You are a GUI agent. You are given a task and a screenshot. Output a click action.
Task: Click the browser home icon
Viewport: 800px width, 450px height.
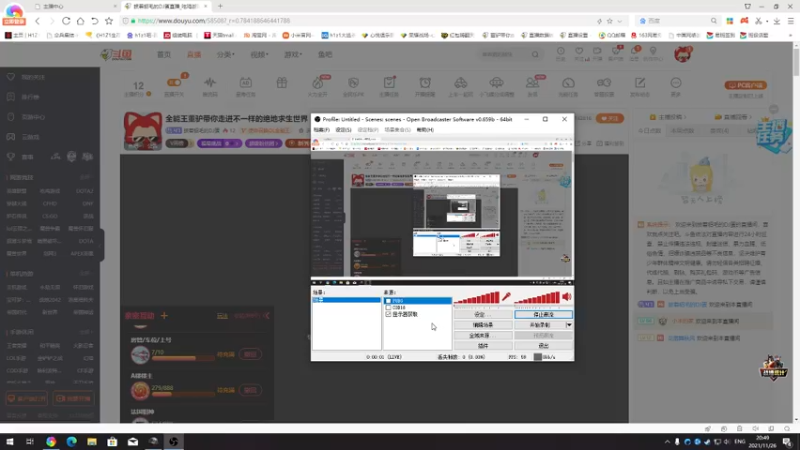[x=80, y=21]
